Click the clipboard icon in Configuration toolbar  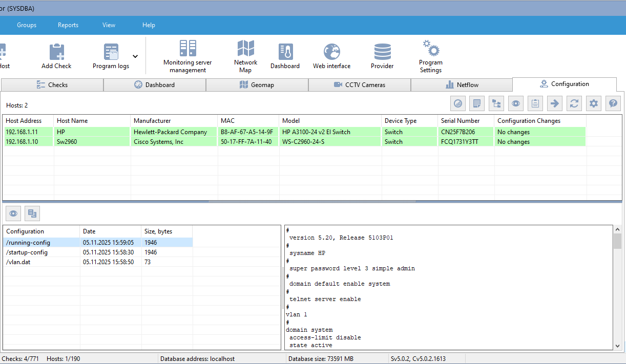535,103
